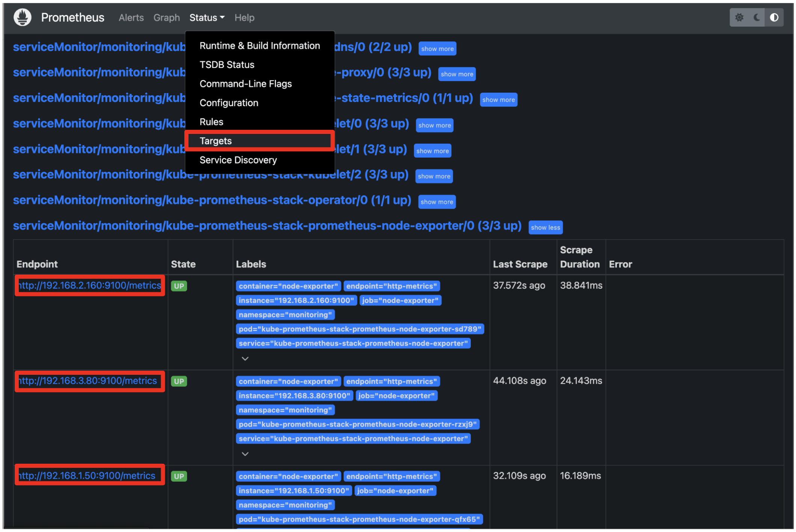Expand labels chevron for 192.168.2.160 target
The height and width of the screenshot is (532, 796).
tap(245, 359)
